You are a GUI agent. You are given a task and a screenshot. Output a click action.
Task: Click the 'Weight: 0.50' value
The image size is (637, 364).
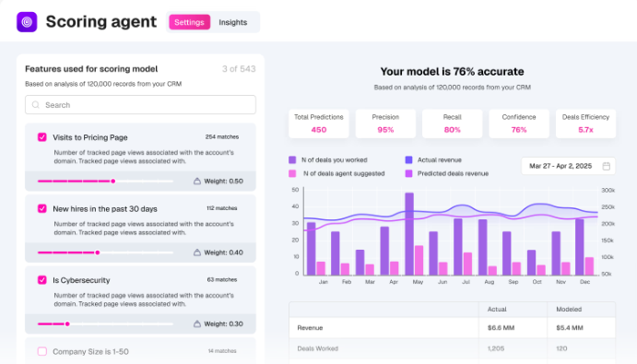pyautogui.click(x=223, y=182)
